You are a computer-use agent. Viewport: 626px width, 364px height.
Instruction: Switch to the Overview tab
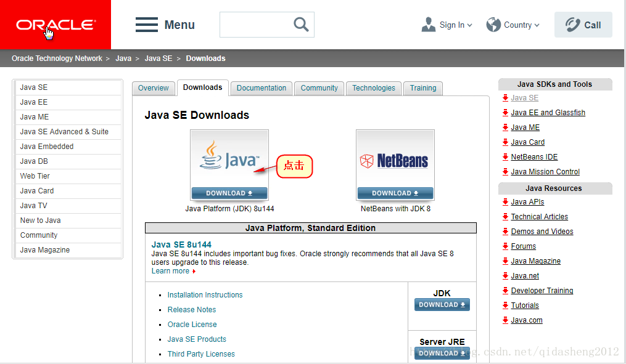(154, 87)
